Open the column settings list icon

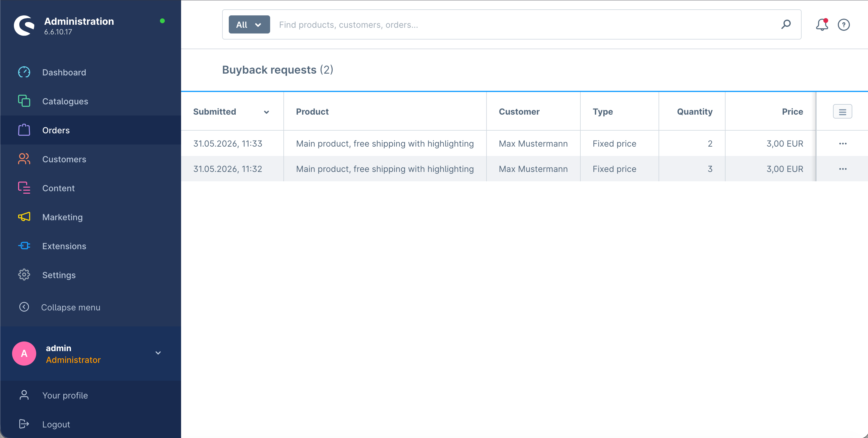click(842, 111)
